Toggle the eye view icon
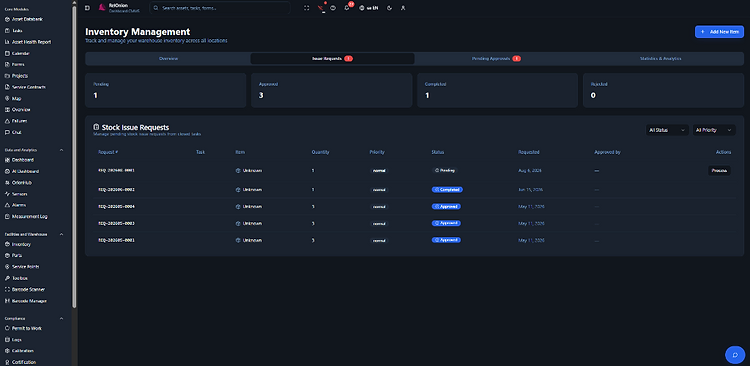Screen dimensions: 750x366 [x=333, y=8]
